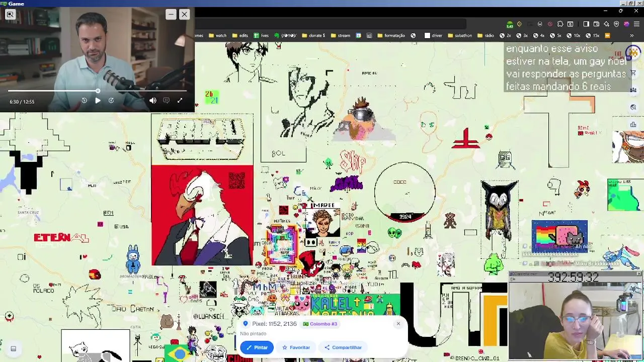The image size is (644, 362).
Task: Click the '3x' speed bookmark
Action: tap(522, 36)
